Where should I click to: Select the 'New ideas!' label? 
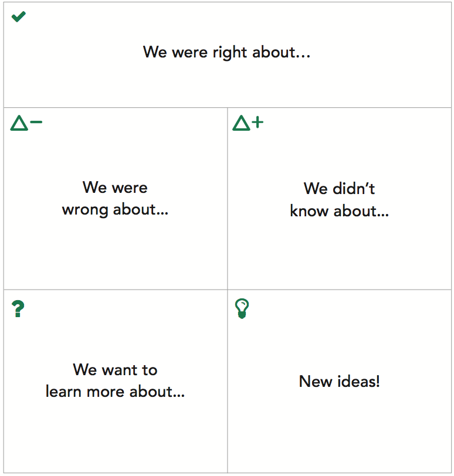point(339,381)
